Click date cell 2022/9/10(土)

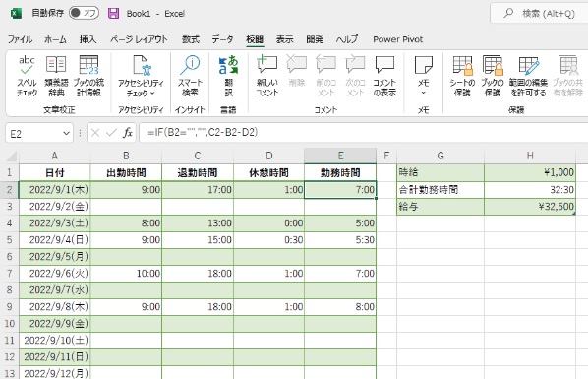tap(54, 340)
